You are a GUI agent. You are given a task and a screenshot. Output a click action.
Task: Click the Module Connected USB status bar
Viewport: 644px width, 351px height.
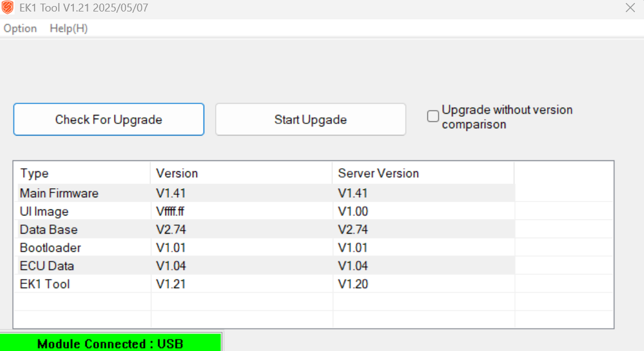click(x=110, y=343)
